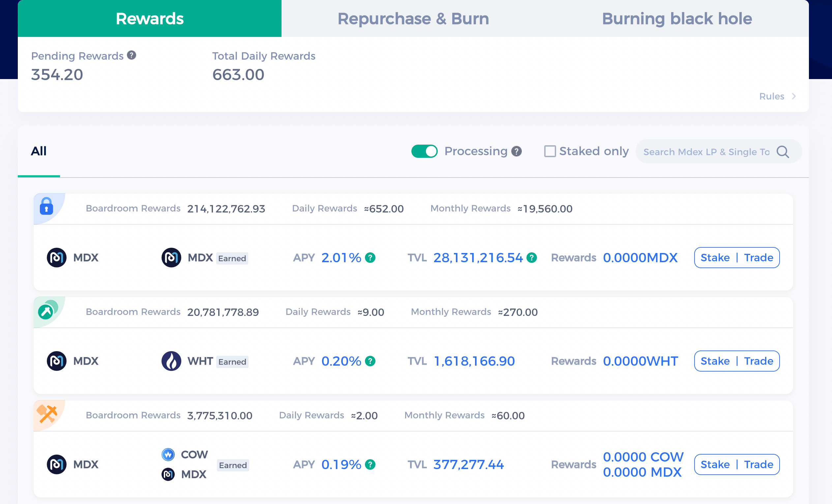Toggle the Processing switch off
This screenshot has width=832, height=504.
(x=424, y=151)
